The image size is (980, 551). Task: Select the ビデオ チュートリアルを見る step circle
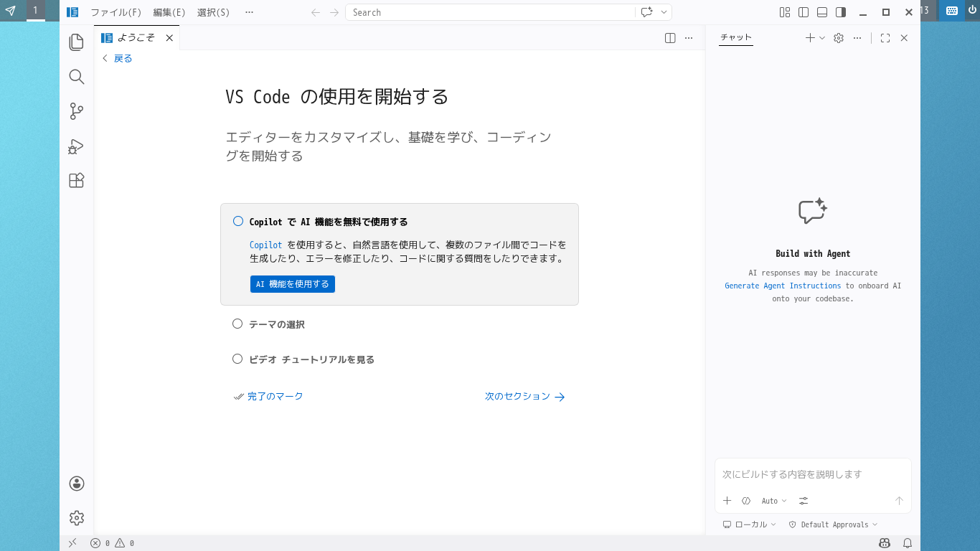pyautogui.click(x=237, y=359)
